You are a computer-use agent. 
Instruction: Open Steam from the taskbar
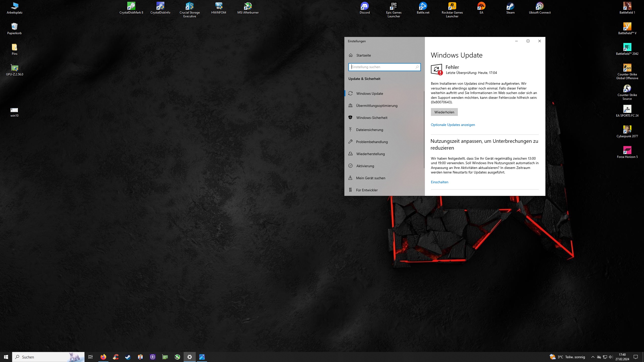point(128,357)
